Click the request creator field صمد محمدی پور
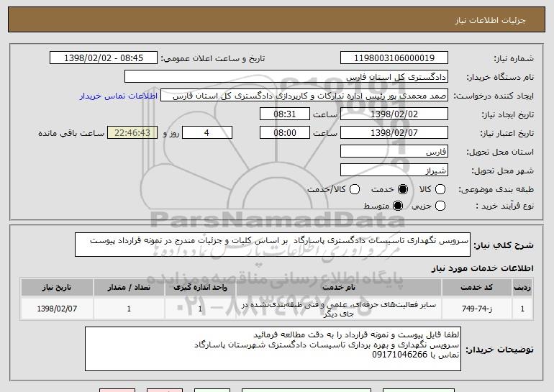The height and width of the screenshot is (392, 554). coord(304,96)
